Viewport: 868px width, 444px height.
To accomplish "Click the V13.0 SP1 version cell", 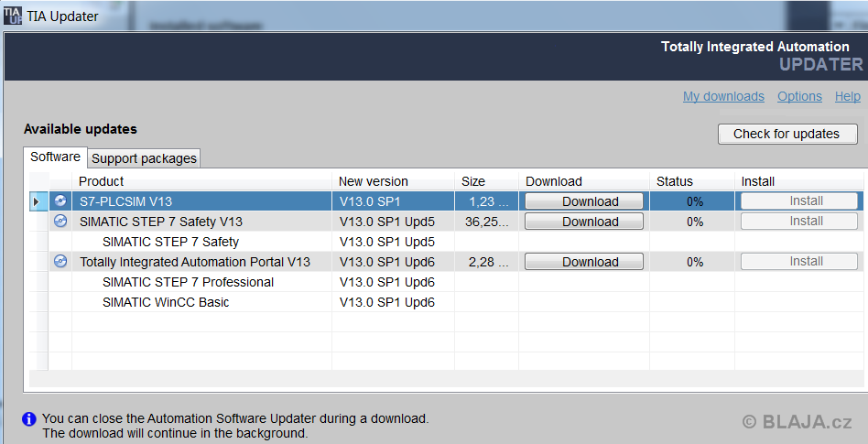I will 393,201.
